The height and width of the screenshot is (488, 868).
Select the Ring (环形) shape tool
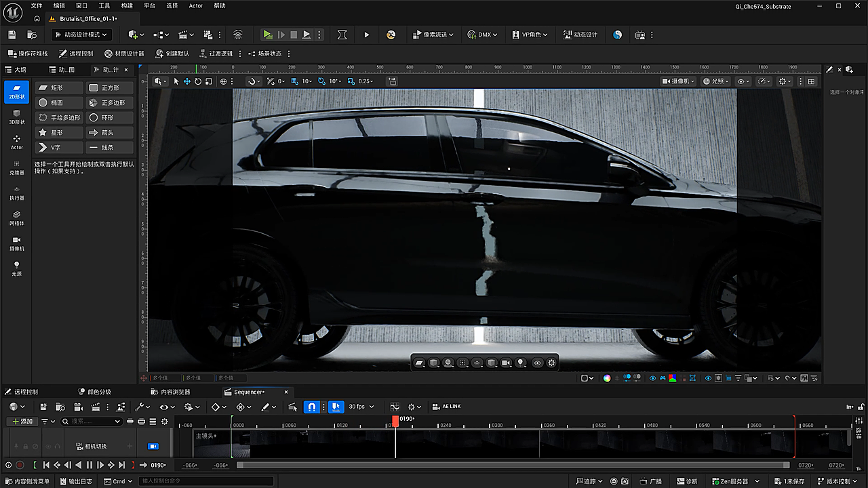click(110, 117)
